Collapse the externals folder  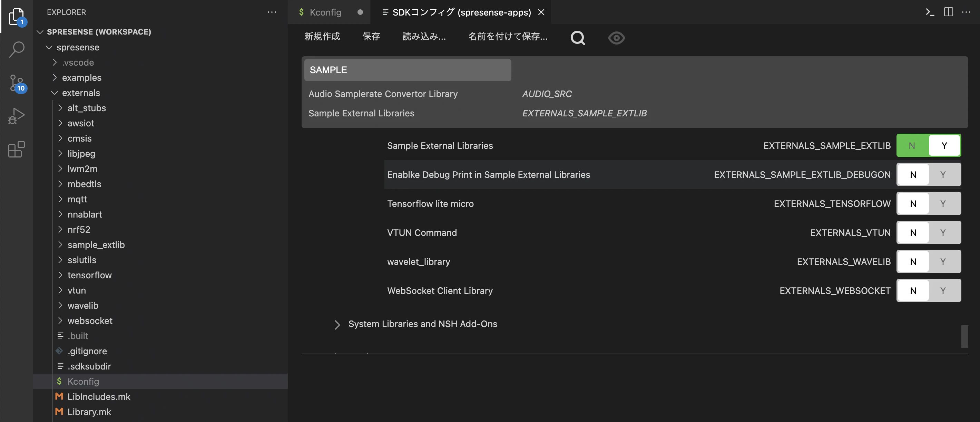[55, 93]
